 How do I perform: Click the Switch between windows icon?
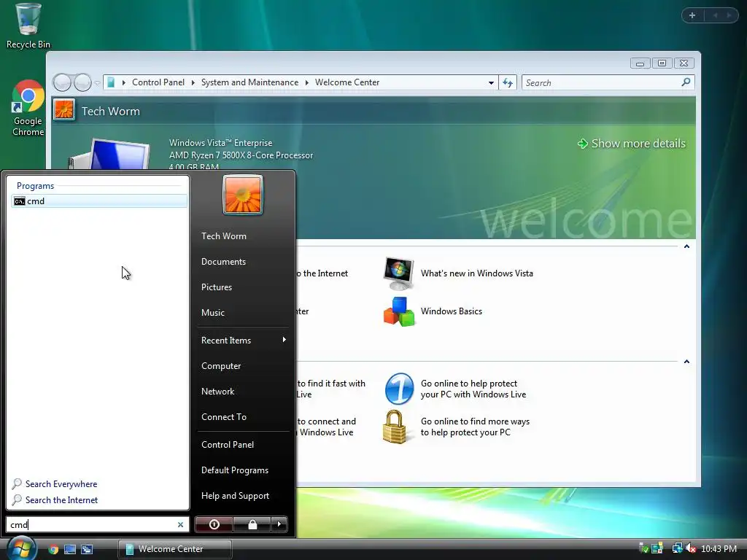pyautogui.click(x=87, y=550)
